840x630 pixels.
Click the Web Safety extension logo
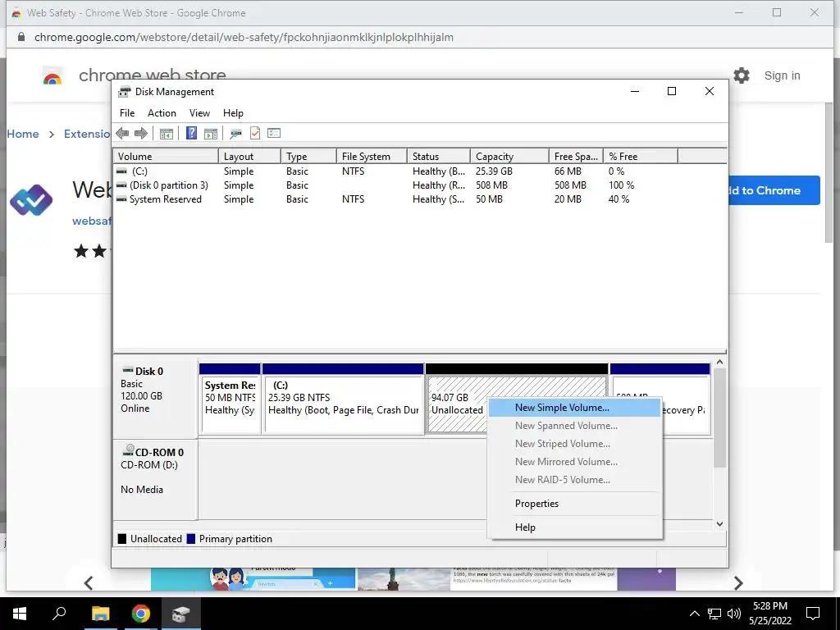tap(31, 200)
